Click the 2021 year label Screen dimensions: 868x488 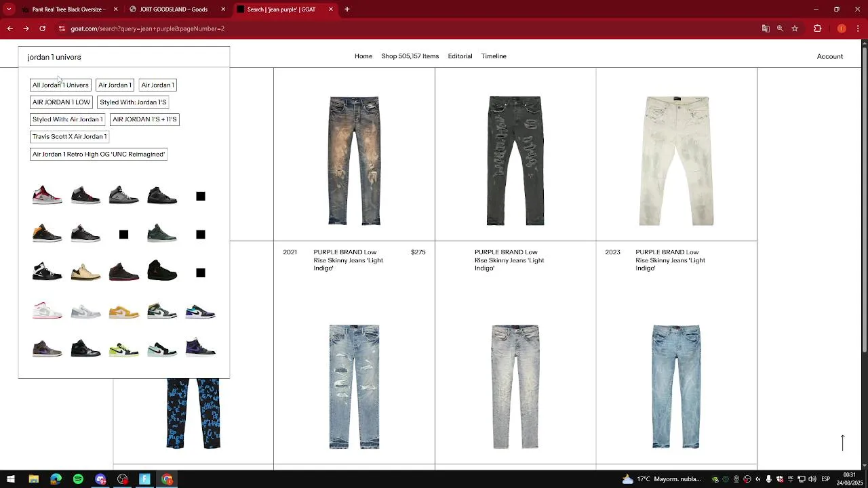290,252
